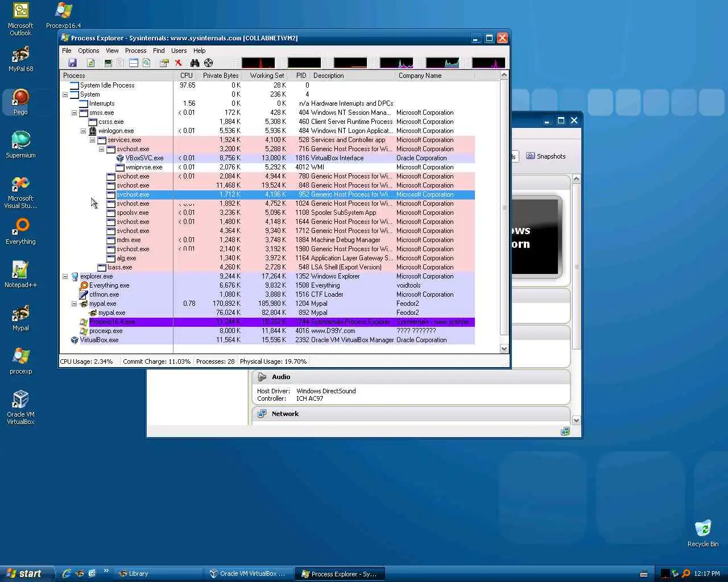Open the Users menu
728x582 pixels.
pyautogui.click(x=179, y=51)
